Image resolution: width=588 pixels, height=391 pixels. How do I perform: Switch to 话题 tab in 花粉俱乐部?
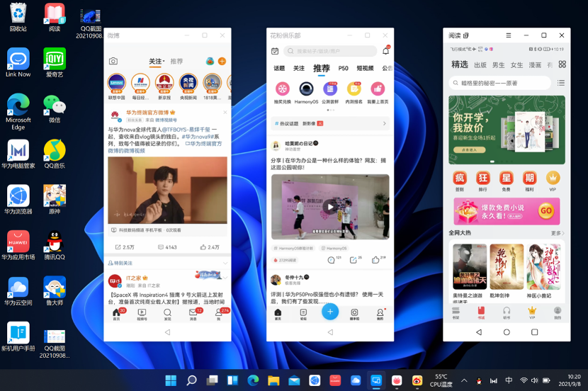click(279, 68)
